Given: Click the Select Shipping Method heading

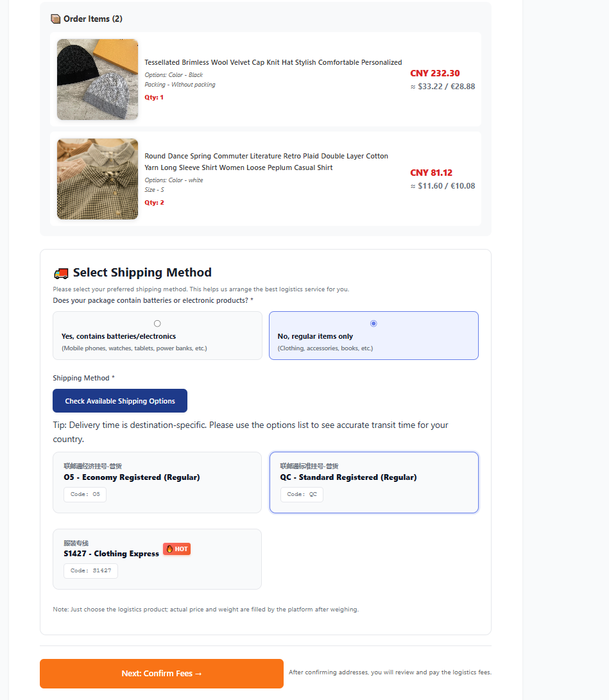Looking at the screenshot, I should 142,273.
